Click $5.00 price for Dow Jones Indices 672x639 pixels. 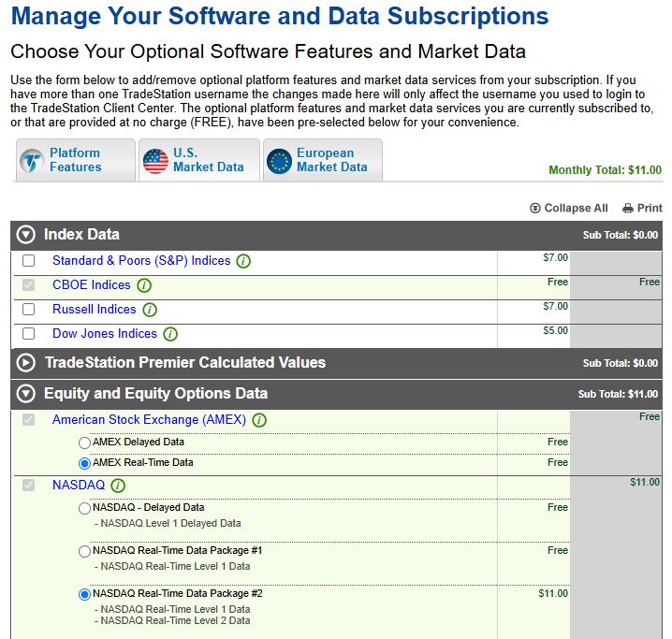pyautogui.click(x=555, y=330)
